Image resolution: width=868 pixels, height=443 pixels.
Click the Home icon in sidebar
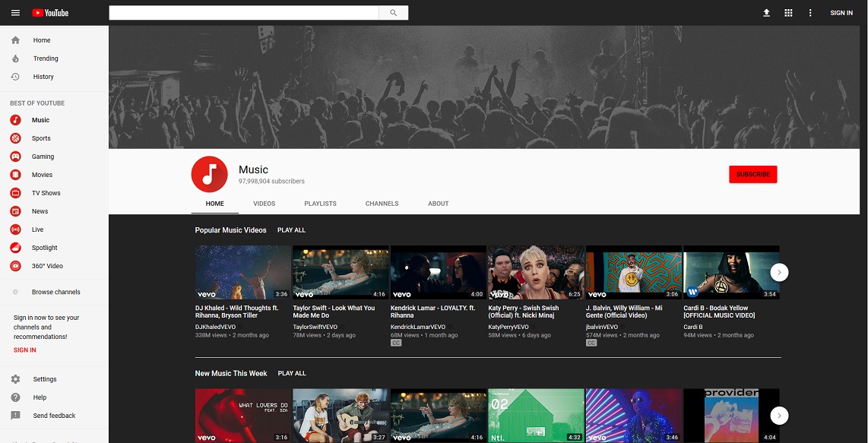(15, 40)
